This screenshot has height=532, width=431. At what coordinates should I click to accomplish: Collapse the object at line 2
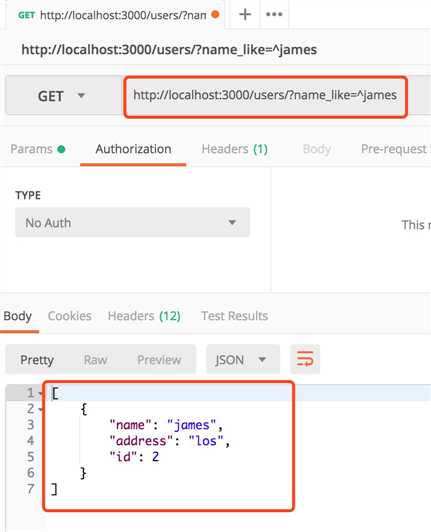41,410
